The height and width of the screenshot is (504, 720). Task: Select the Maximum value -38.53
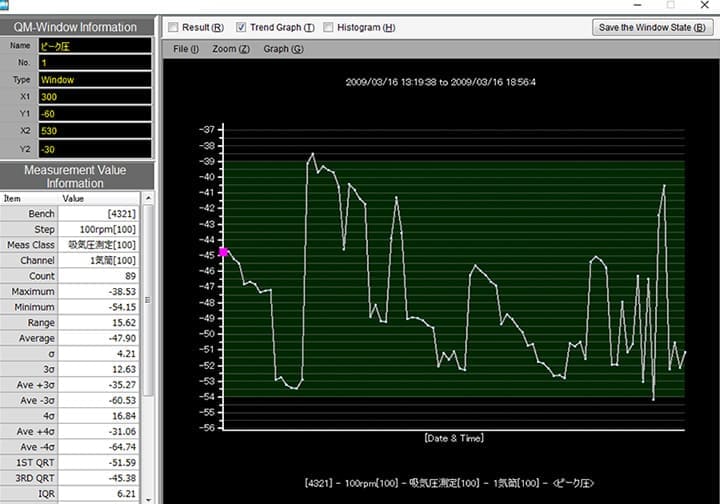(x=99, y=292)
